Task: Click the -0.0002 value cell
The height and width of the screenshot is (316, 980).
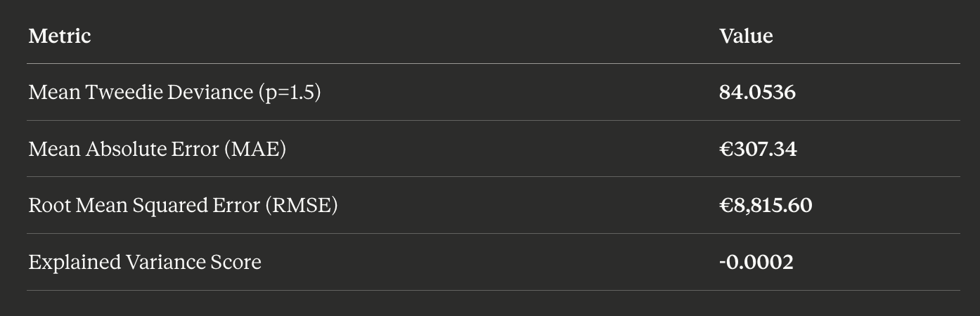Action: [756, 262]
